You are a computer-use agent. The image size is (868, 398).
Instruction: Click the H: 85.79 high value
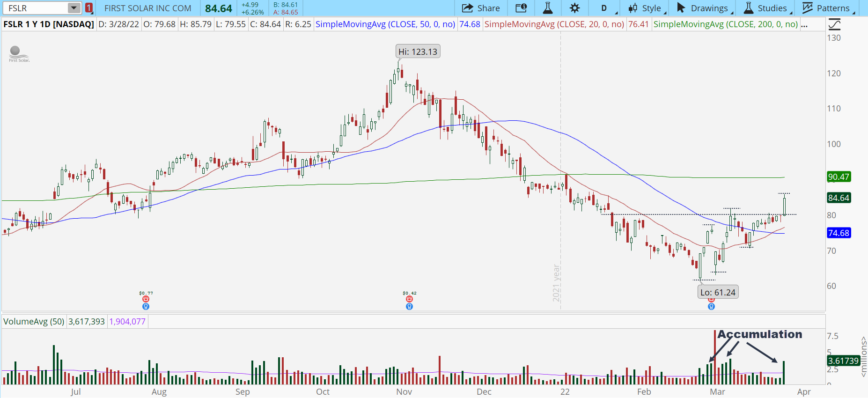tap(196, 24)
